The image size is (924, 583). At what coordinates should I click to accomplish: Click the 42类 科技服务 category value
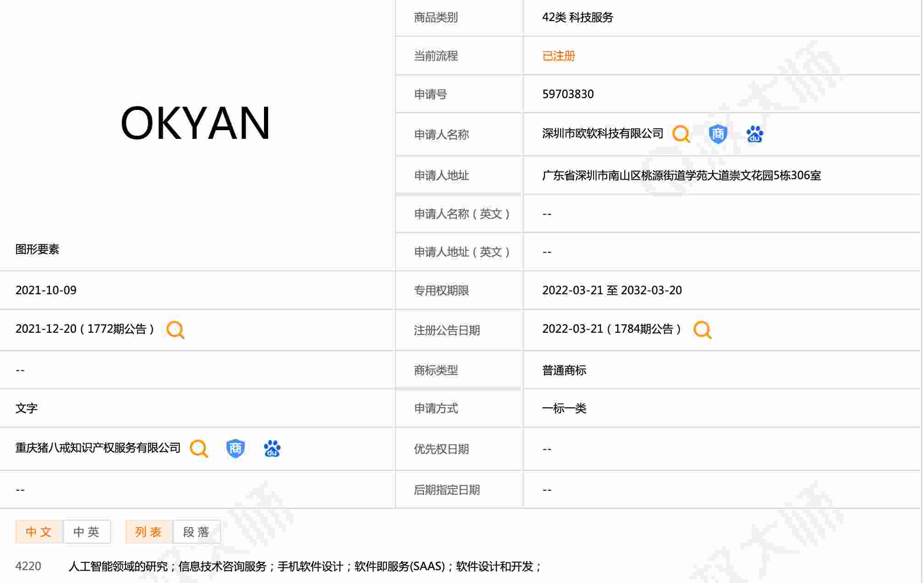point(577,17)
